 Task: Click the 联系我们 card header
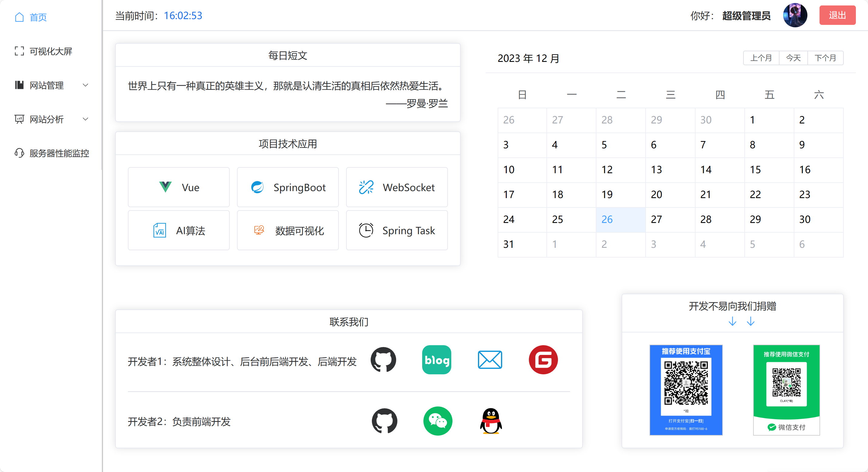349,322
